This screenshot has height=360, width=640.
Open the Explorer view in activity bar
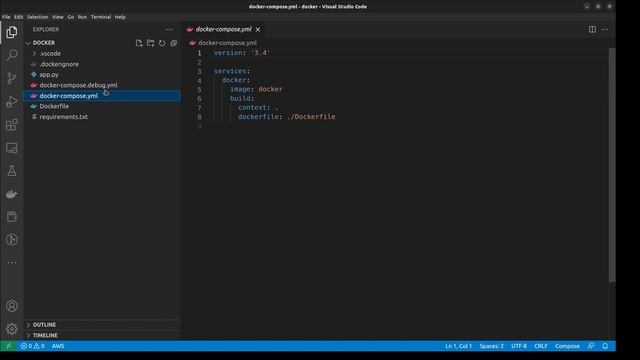point(12,32)
